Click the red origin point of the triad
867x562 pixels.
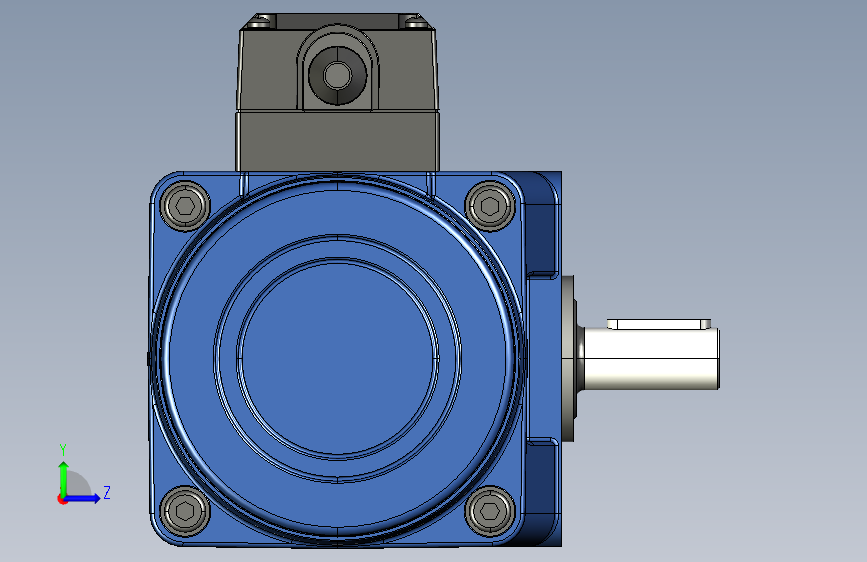(62, 499)
